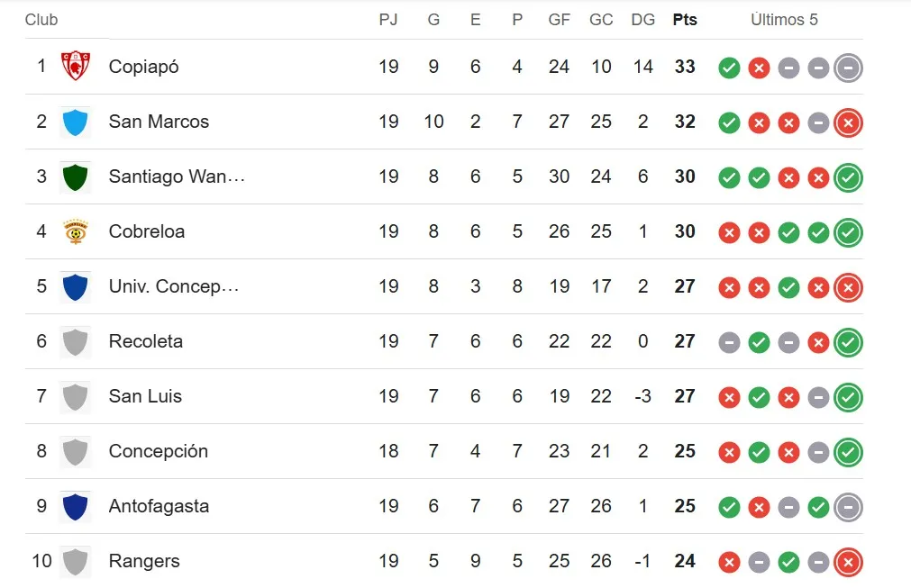The width and height of the screenshot is (911, 588).
Task: Click Recoleta's gray placeholder shield icon
Action: pos(76,341)
